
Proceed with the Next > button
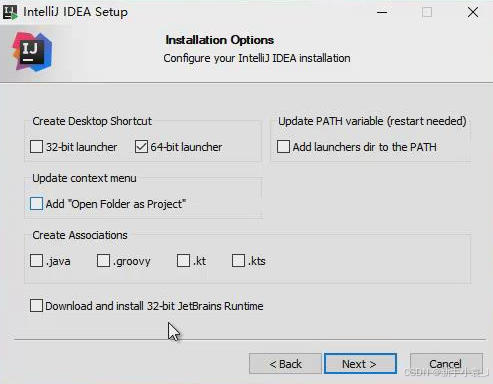click(360, 364)
